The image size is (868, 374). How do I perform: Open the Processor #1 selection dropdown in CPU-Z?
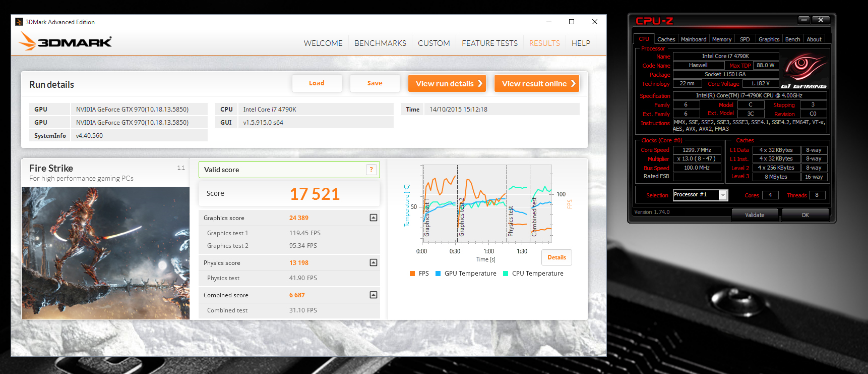point(723,195)
